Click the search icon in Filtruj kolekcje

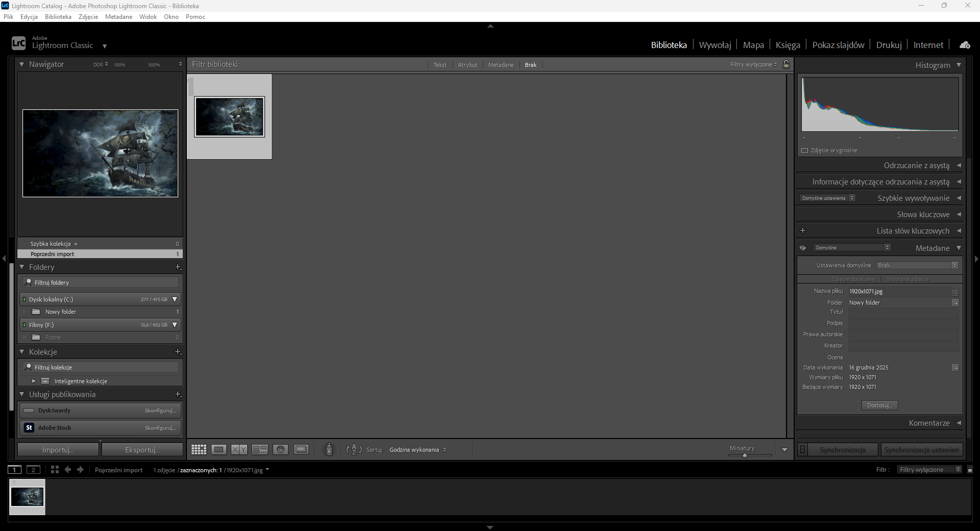[x=29, y=367]
